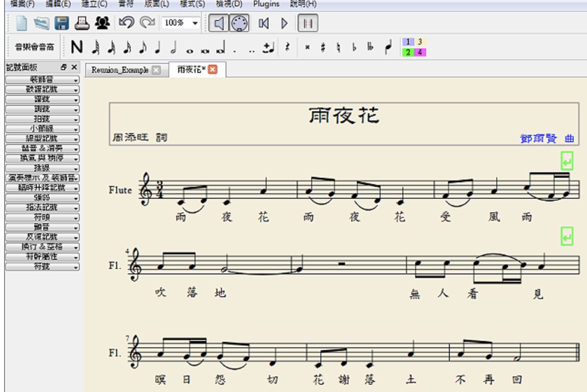The image size is (587, 392).
Task: Click the two-people icon next to the printer
Action: coord(103,23)
